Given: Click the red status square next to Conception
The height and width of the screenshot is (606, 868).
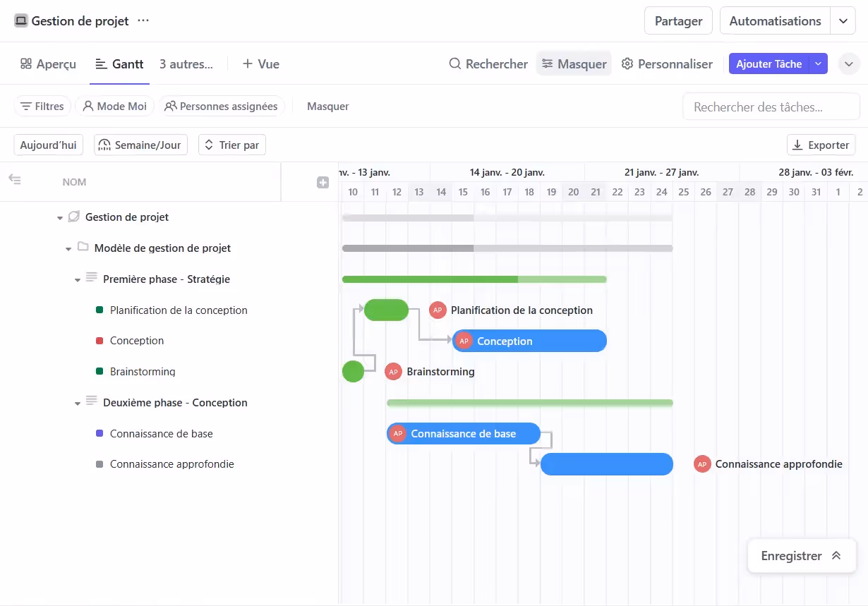Looking at the screenshot, I should click(x=100, y=341).
